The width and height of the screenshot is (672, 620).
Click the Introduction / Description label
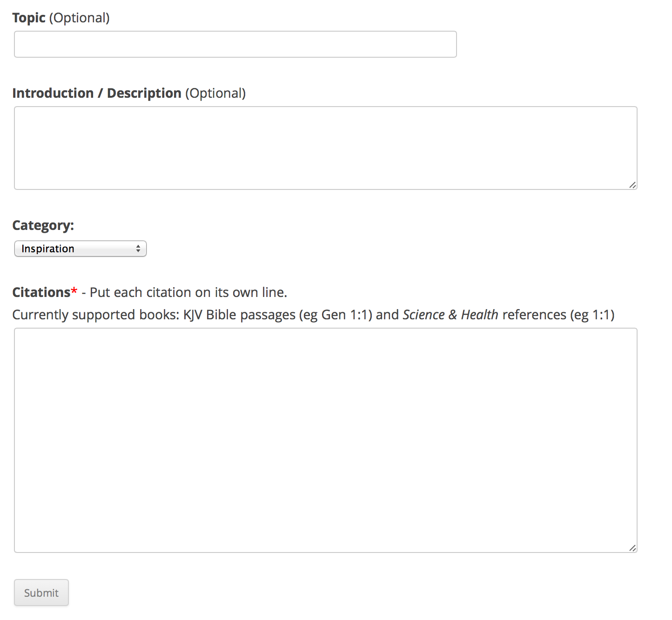click(x=96, y=93)
